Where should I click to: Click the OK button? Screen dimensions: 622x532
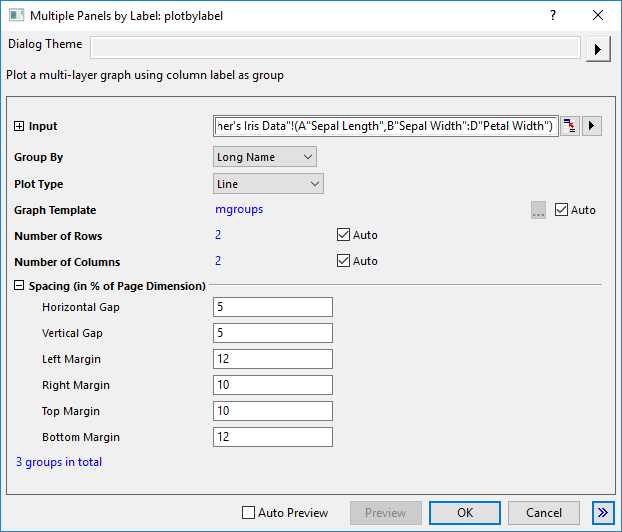coord(464,513)
